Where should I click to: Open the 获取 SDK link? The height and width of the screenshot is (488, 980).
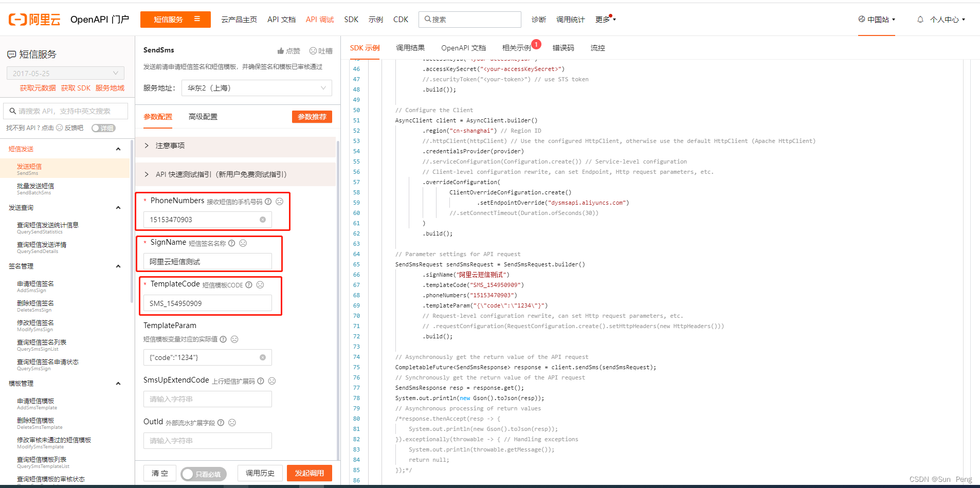point(76,88)
